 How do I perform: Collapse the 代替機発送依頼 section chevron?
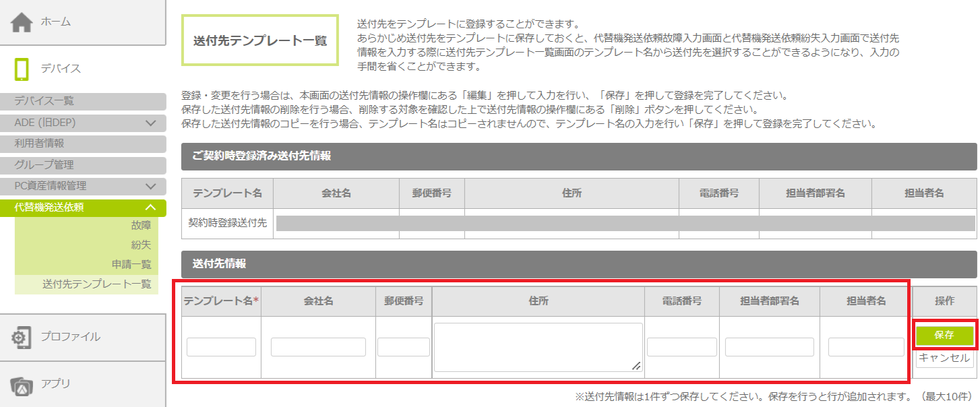point(150,208)
